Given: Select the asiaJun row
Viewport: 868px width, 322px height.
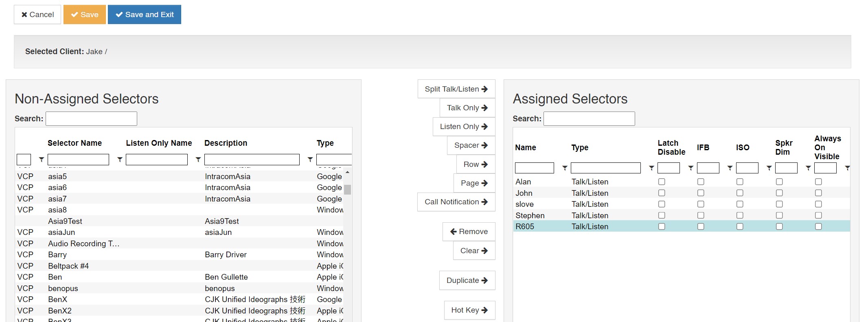Looking at the screenshot, I should (x=179, y=232).
